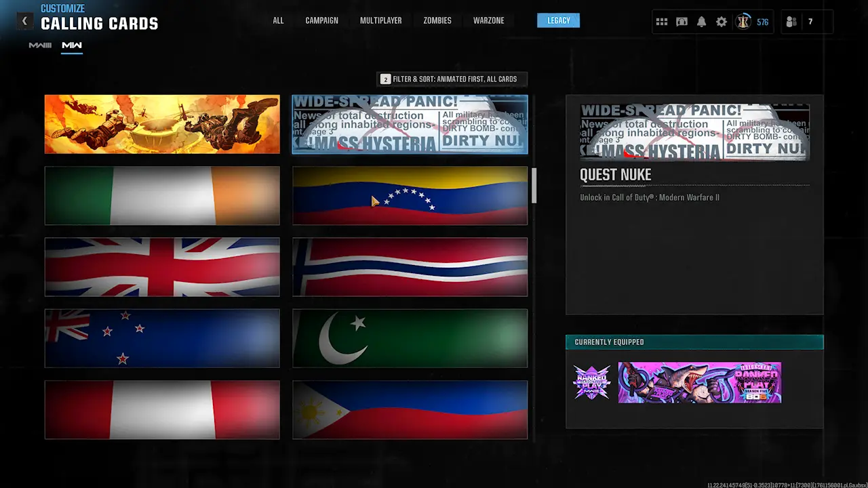
Task: Choose the Venezuela flag calling card
Action: tap(410, 195)
